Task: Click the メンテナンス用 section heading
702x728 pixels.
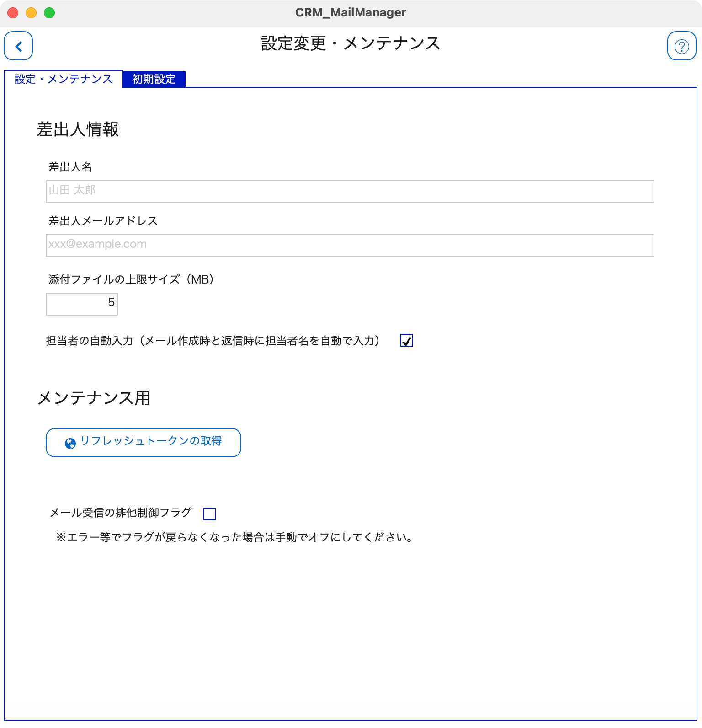Action: pyautogui.click(x=94, y=398)
